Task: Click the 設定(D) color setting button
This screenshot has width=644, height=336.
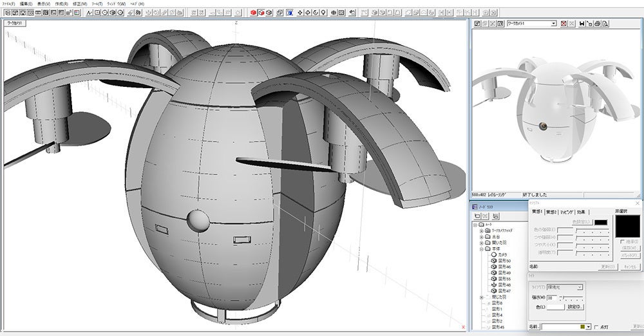Action: [575, 306]
